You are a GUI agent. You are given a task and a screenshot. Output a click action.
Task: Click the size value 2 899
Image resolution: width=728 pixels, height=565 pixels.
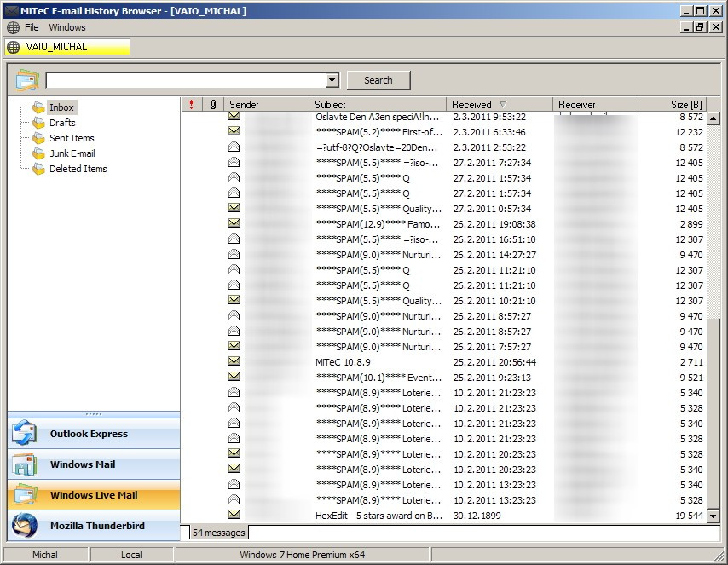[692, 224]
